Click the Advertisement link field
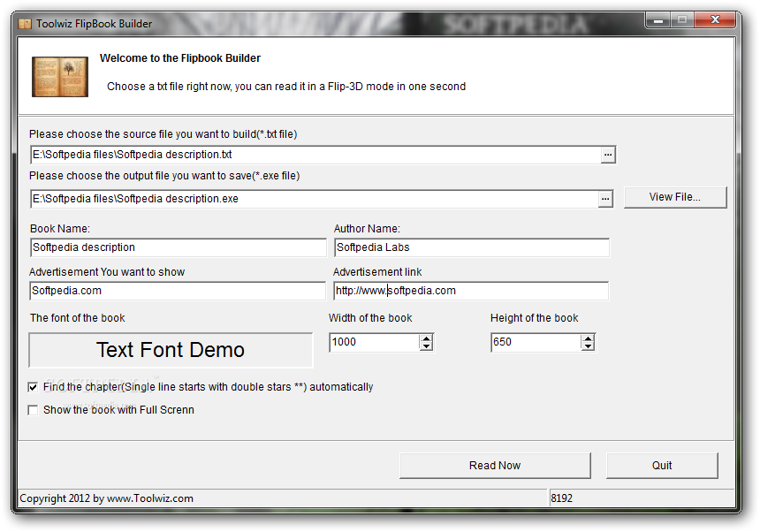 pos(471,291)
